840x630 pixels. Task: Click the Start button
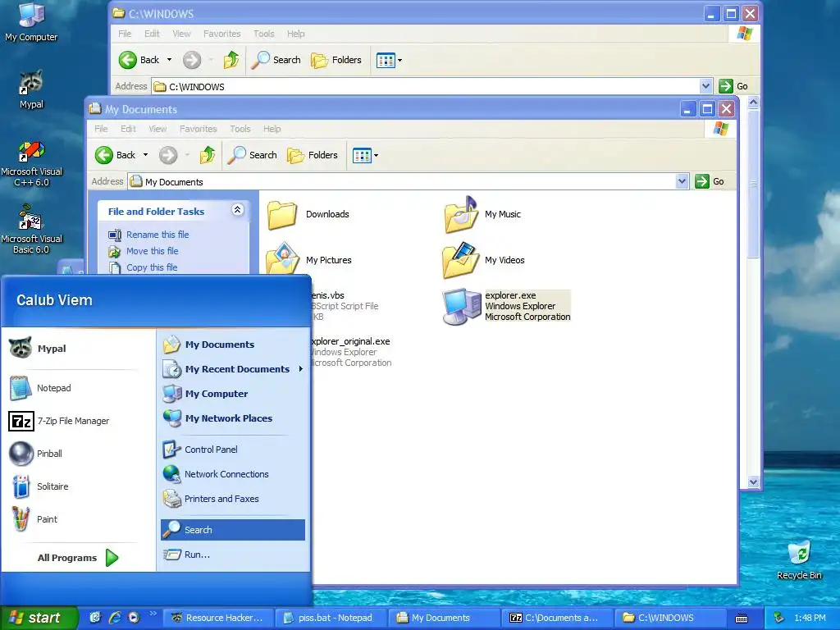39,618
